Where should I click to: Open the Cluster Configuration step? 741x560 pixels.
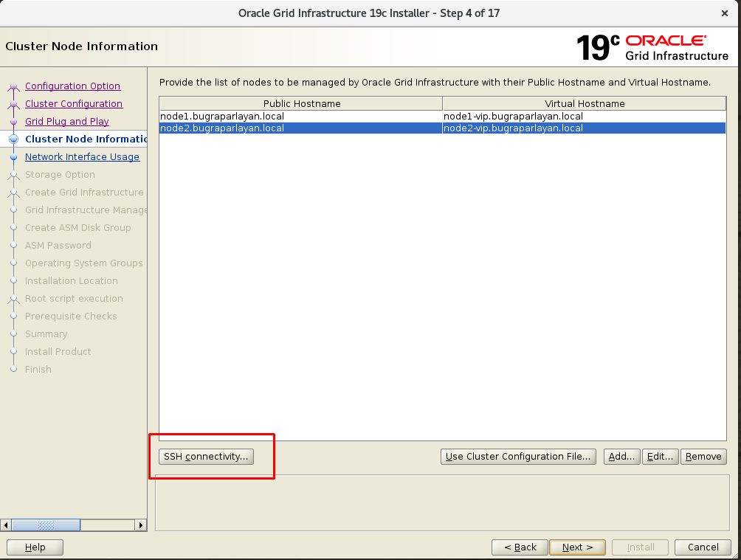(74, 104)
